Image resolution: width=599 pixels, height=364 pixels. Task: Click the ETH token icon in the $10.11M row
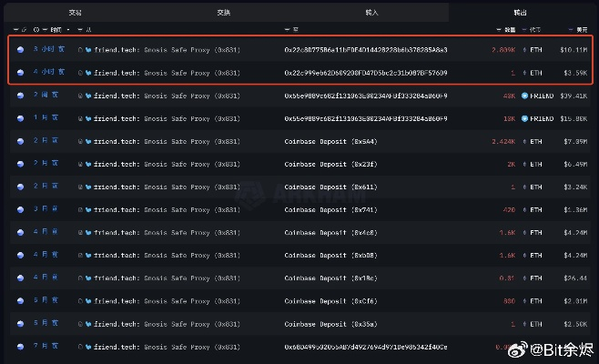tap(525, 49)
